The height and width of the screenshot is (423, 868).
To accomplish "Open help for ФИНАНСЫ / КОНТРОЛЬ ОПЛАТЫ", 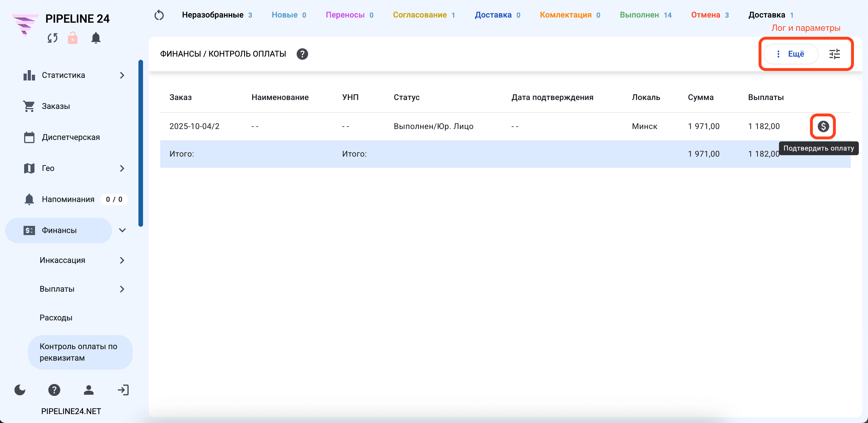I will pyautogui.click(x=302, y=54).
